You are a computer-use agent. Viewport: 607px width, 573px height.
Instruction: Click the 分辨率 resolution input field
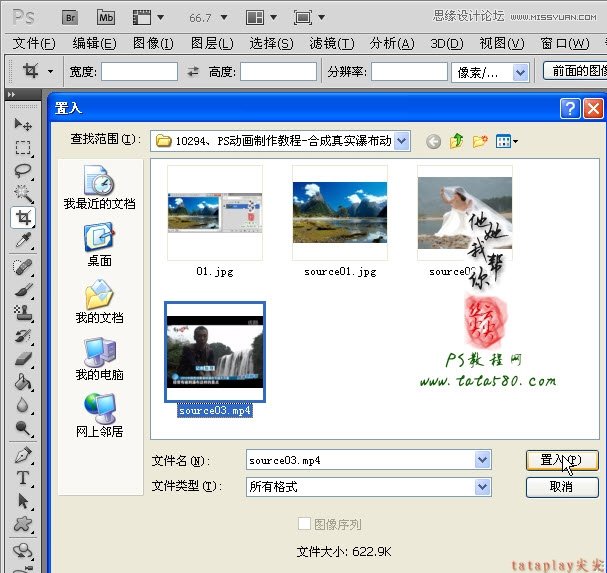[x=409, y=72]
